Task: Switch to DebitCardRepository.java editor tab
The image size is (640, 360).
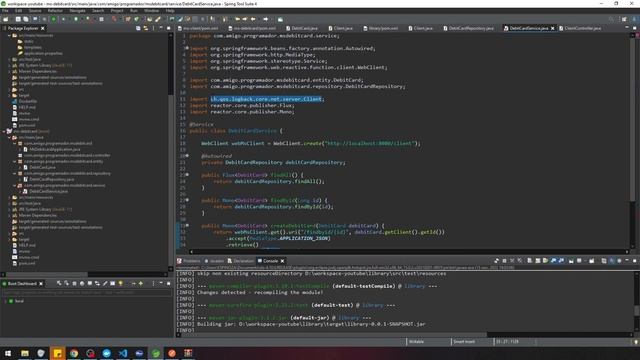Action: [469, 28]
